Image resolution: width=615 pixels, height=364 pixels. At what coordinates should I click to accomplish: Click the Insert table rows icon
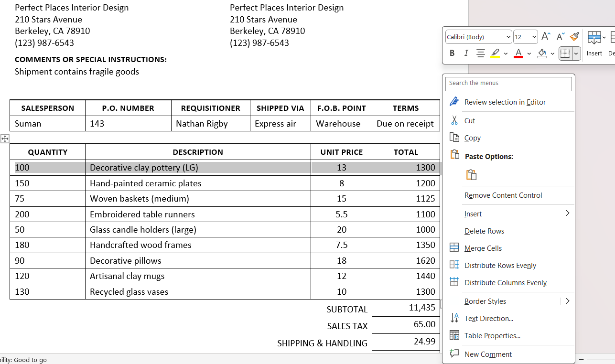(x=594, y=37)
